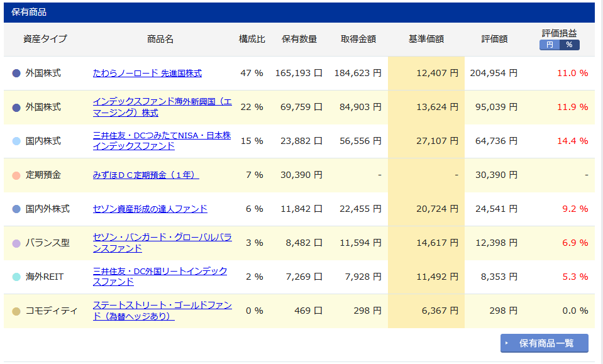
Task: Click the 13,624 円 base price
Action: (438, 107)
